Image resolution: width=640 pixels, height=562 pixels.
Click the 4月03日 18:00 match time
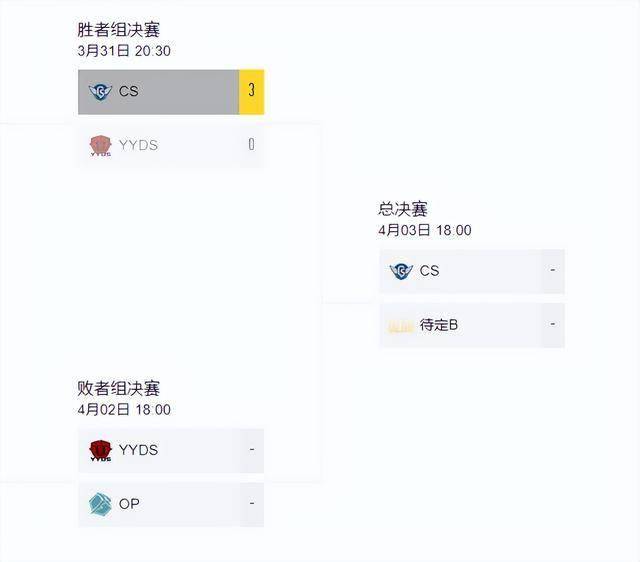pos(425,230)
